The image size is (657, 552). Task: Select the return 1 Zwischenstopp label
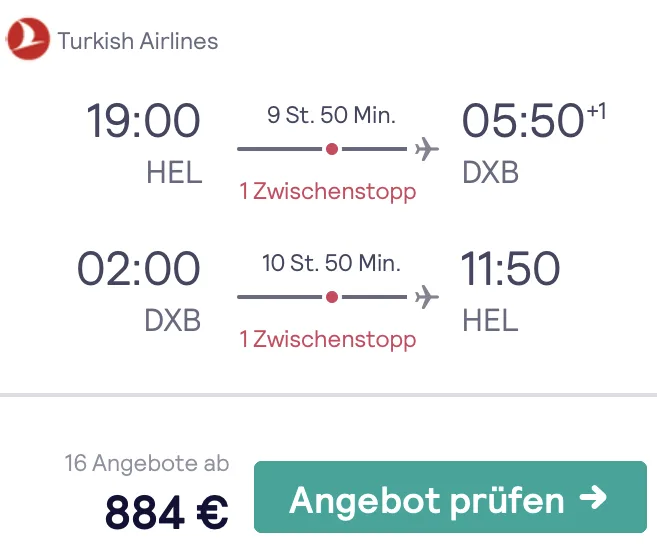(328, 339)
